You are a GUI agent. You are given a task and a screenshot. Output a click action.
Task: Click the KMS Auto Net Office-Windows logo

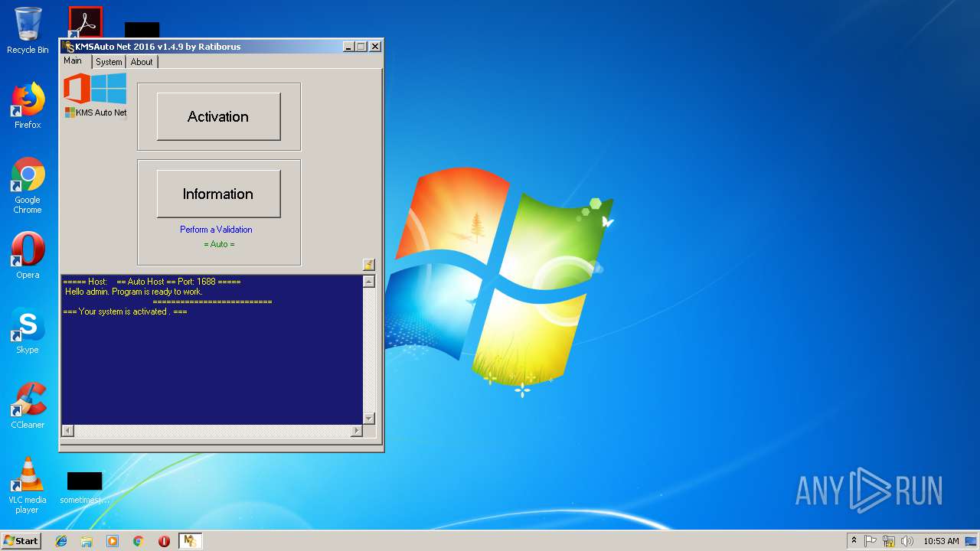(95, 96)
